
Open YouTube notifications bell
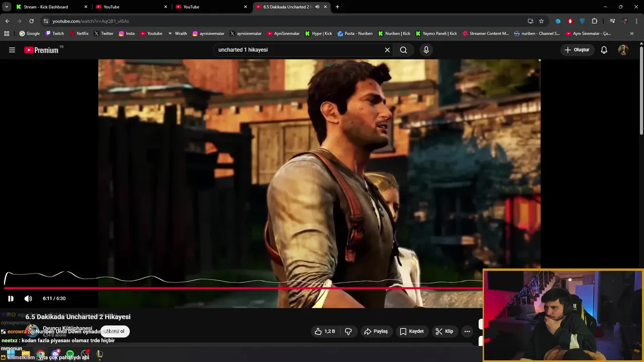(x=604, y=50)
